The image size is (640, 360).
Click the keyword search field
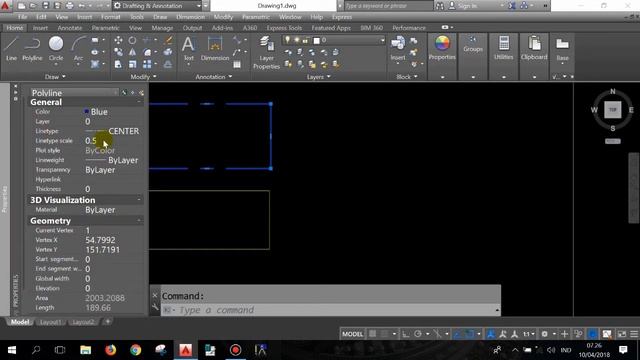389,6
